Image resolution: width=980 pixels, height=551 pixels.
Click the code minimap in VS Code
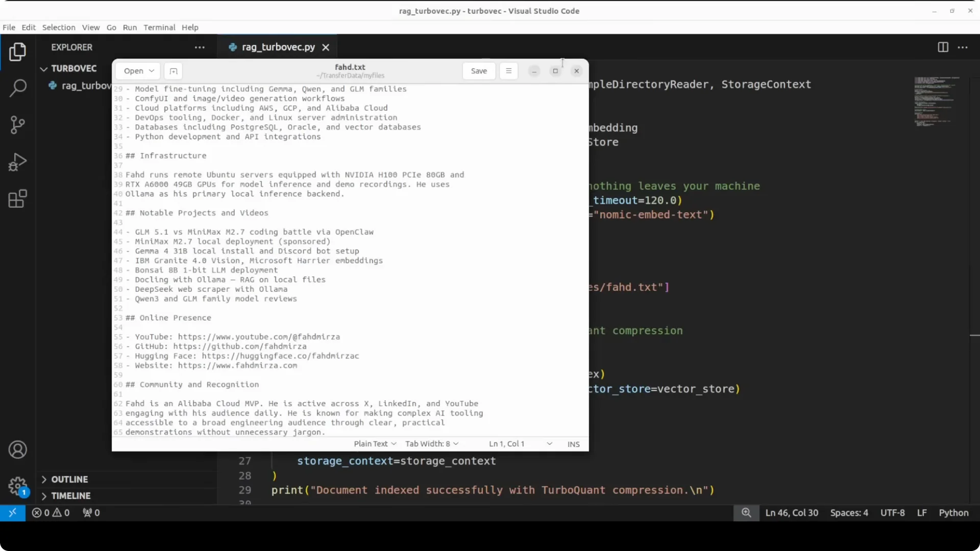click(x=937, y=102)
